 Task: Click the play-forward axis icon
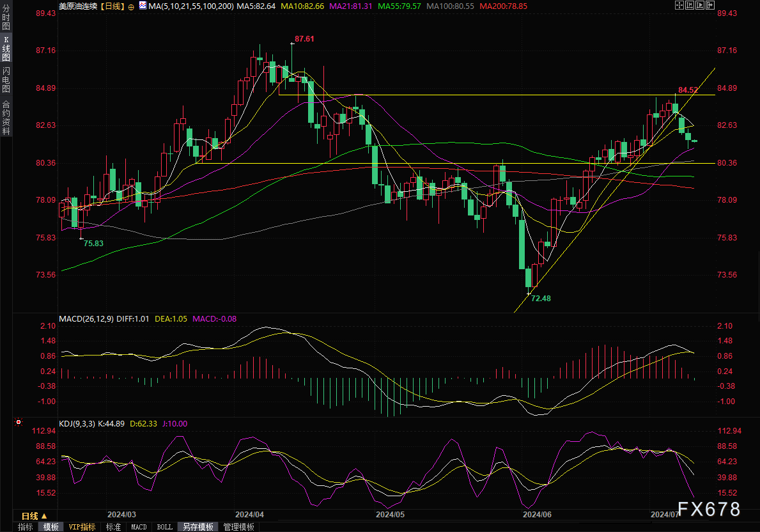point(699,6)
